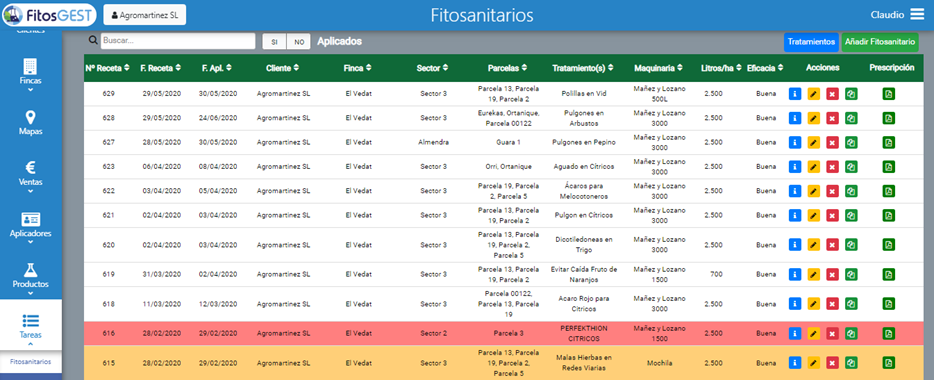The height and width of the screenshot is (382, 934).
Task: Sort the table by Sector column
Action: [x=432, y=68]
